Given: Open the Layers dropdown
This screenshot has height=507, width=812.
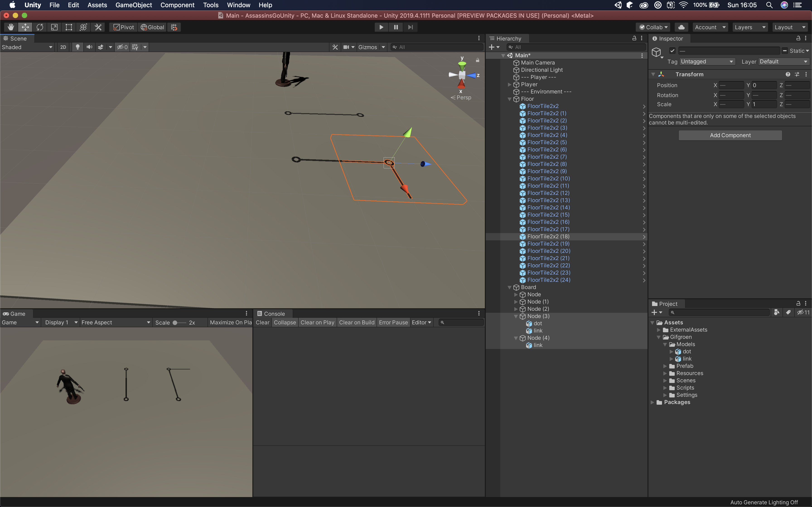Looking at the screenshot, I should (x=749, y=27).
